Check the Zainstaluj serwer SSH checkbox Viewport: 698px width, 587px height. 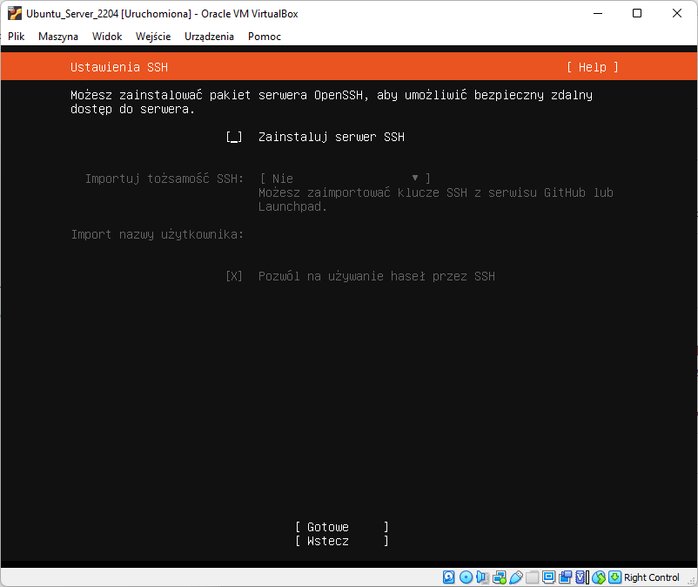coord(234,137)
